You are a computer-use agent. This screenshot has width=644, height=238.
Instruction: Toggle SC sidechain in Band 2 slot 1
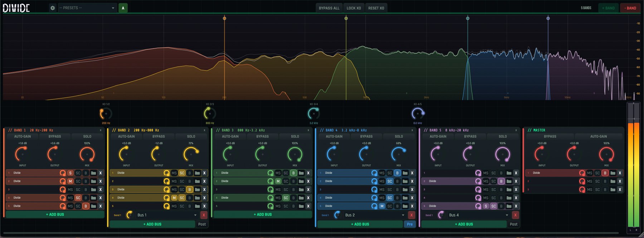coord(182,173)
